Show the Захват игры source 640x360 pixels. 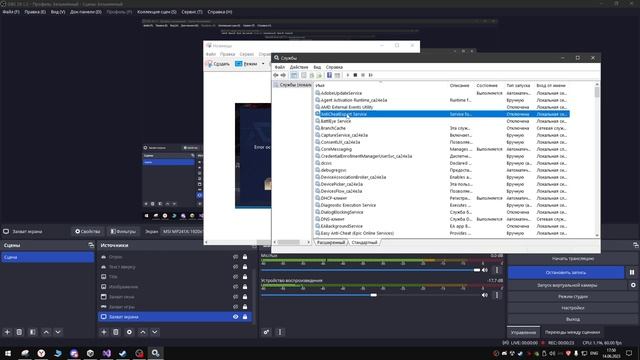236,307
